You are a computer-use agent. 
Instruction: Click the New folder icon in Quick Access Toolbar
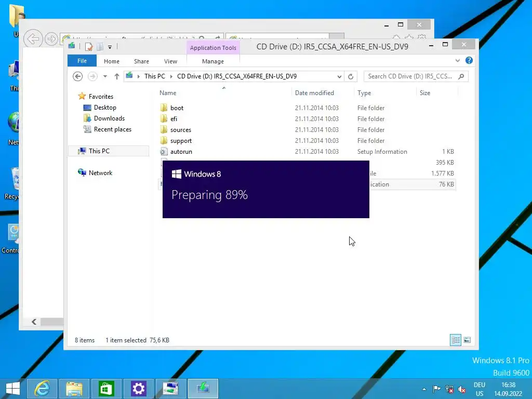pyautogui.click(x=100, y=47)
